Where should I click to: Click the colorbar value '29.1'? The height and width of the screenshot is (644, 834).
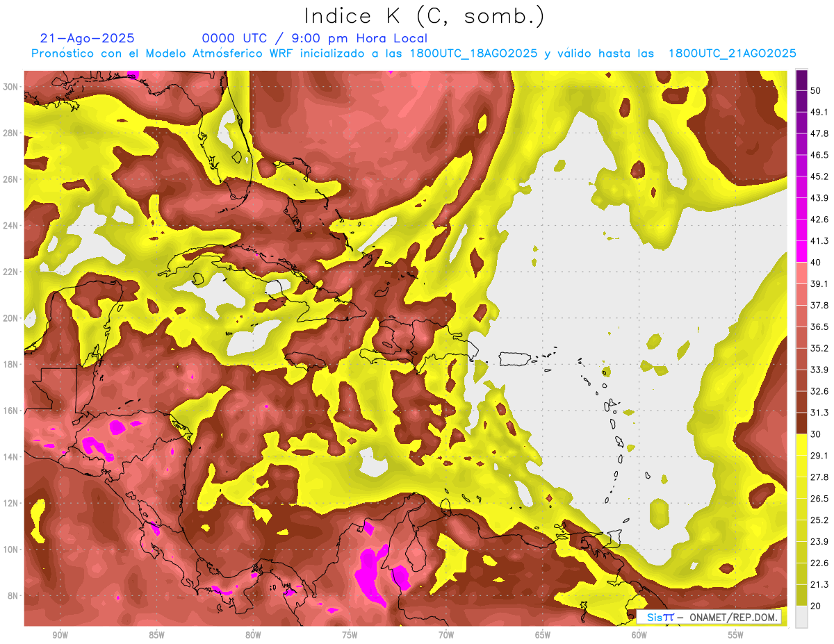(819, 456)
